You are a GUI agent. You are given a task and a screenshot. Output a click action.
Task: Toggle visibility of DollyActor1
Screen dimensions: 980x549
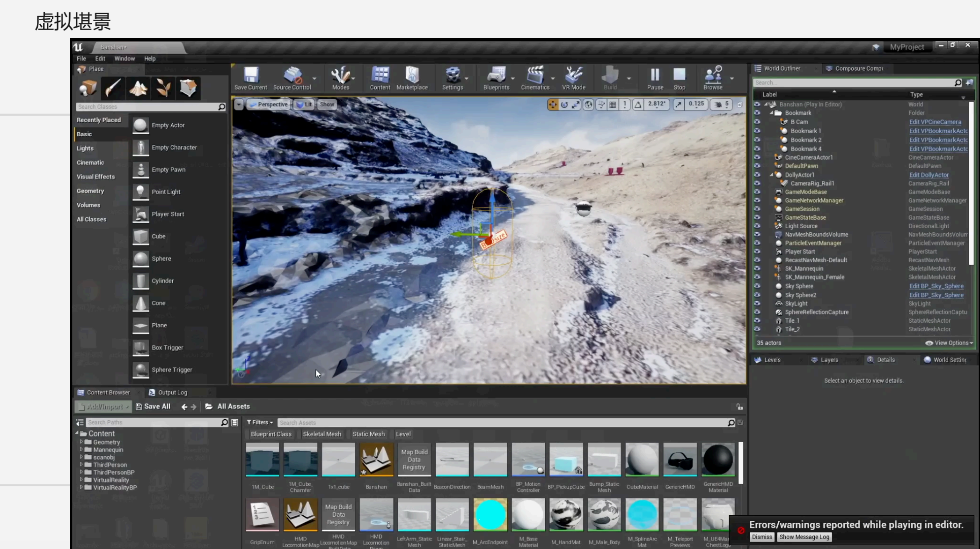(757, 175)
